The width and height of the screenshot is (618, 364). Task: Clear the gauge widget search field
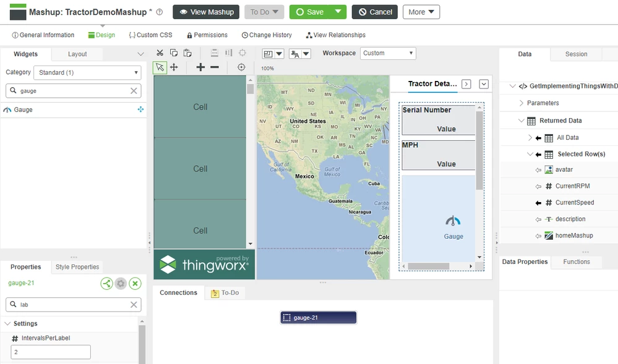point(134,91)
